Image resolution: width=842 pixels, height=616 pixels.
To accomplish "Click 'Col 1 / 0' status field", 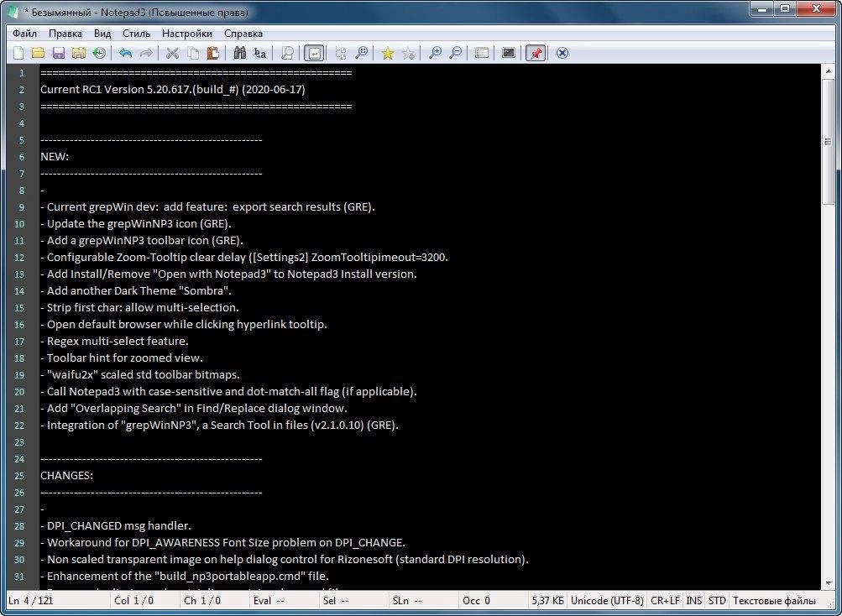I will pos(144,600).
